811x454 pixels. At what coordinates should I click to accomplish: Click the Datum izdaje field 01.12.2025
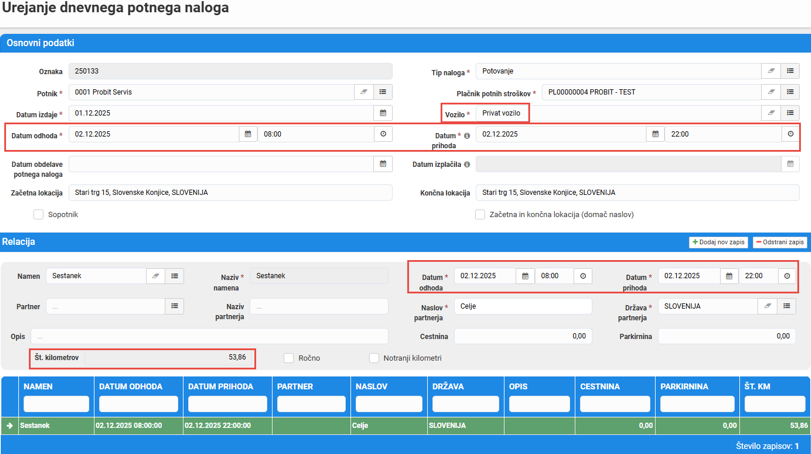coord(221,113)
